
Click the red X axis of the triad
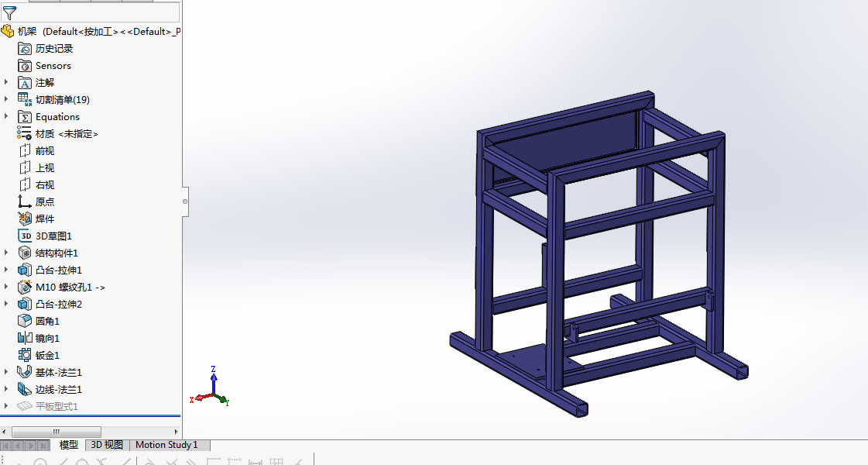pos(201,398)
